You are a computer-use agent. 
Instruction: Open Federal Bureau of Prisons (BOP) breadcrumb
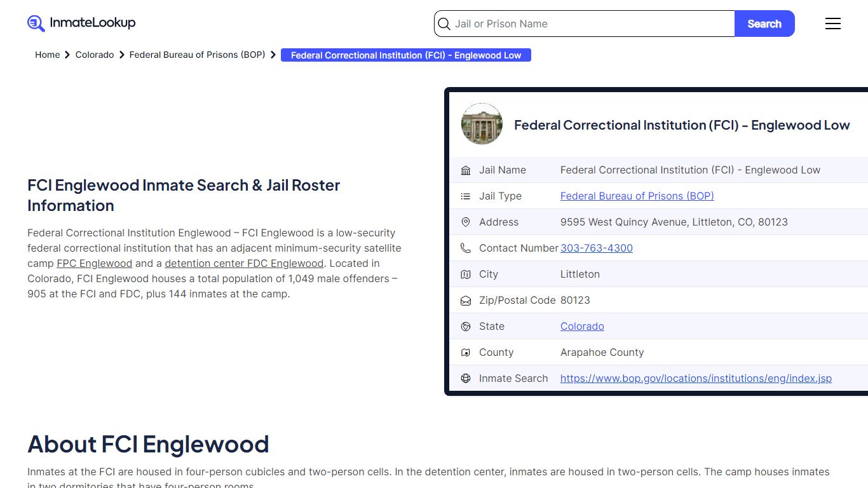coord(197,55)
